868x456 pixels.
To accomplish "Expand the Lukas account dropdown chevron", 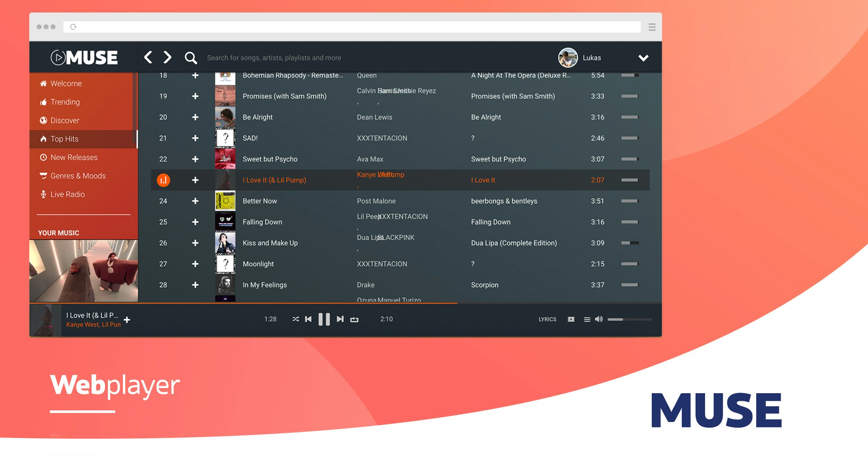I will [x=643, y=58].
